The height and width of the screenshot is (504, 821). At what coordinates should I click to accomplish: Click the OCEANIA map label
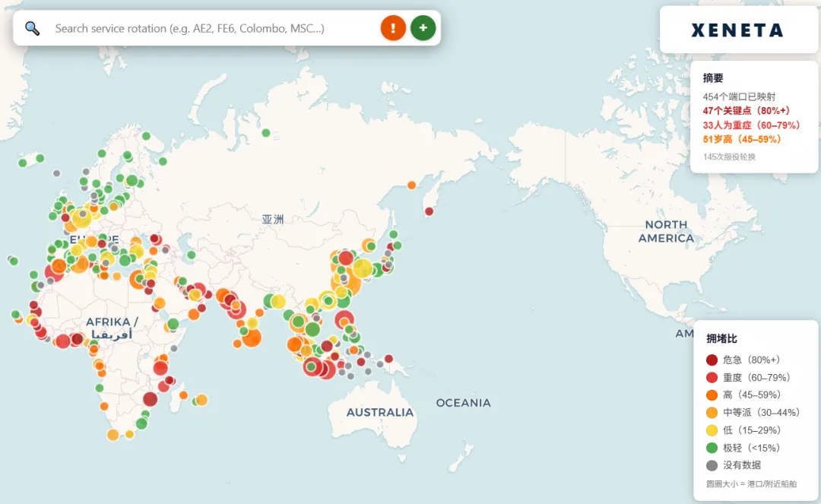[464, 403]
